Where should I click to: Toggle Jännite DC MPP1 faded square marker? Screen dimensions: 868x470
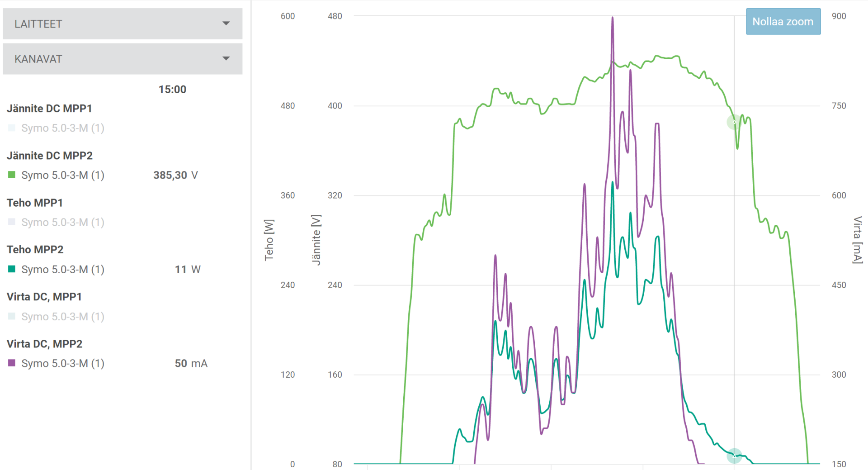[12, 128]
